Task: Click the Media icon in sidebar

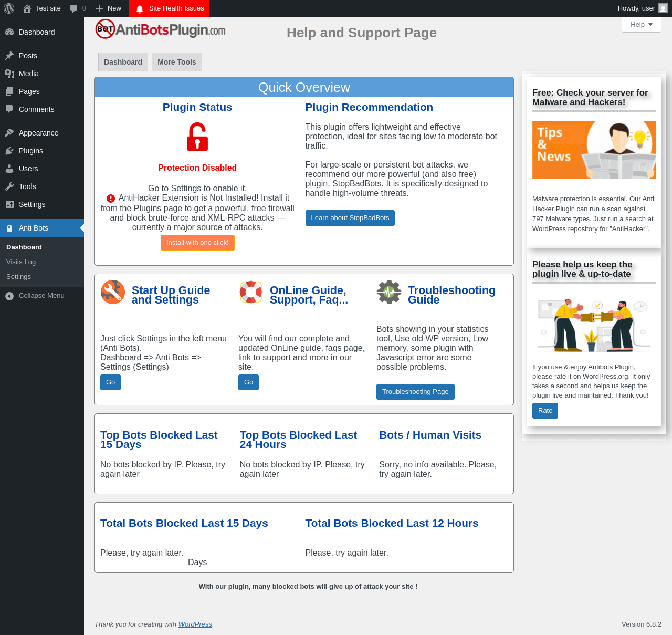Action: (9, 74)
